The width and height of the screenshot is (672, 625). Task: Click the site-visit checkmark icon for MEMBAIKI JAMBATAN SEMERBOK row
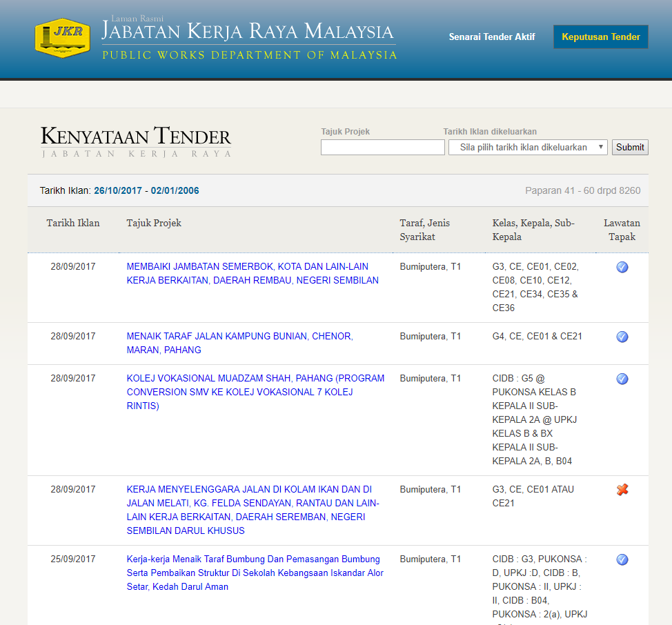622,267
